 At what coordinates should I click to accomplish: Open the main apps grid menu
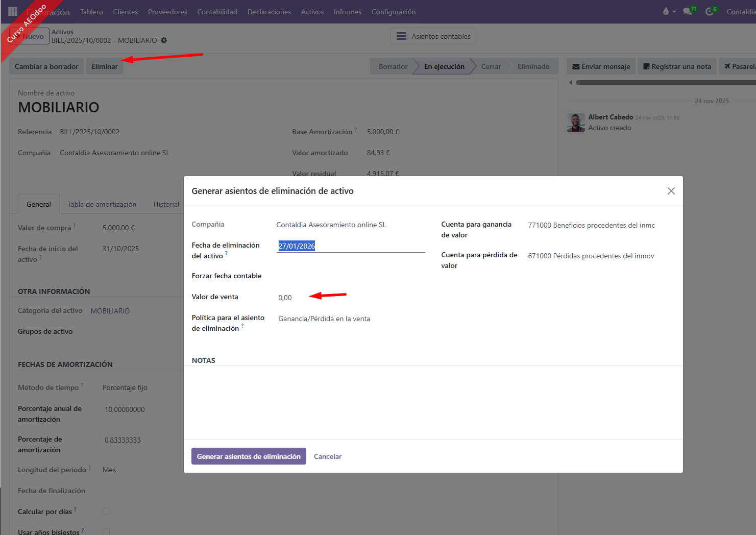click(13, 11)
